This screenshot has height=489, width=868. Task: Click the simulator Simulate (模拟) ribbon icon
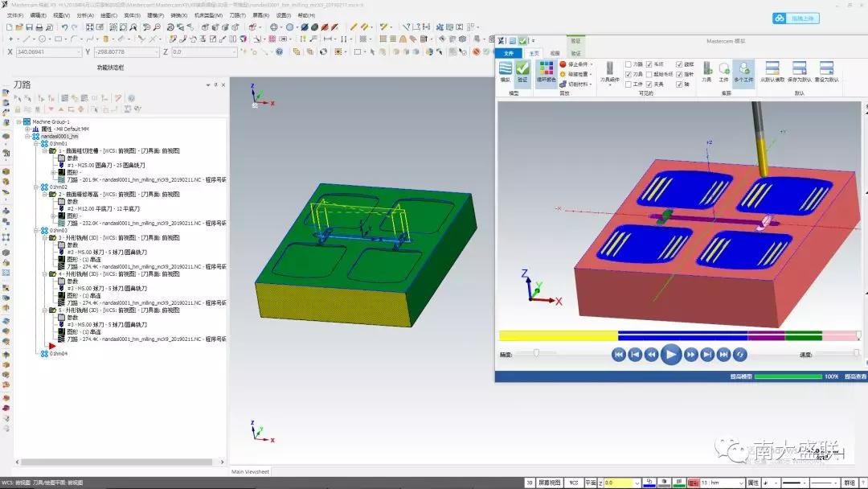click(x=506, y=72)
